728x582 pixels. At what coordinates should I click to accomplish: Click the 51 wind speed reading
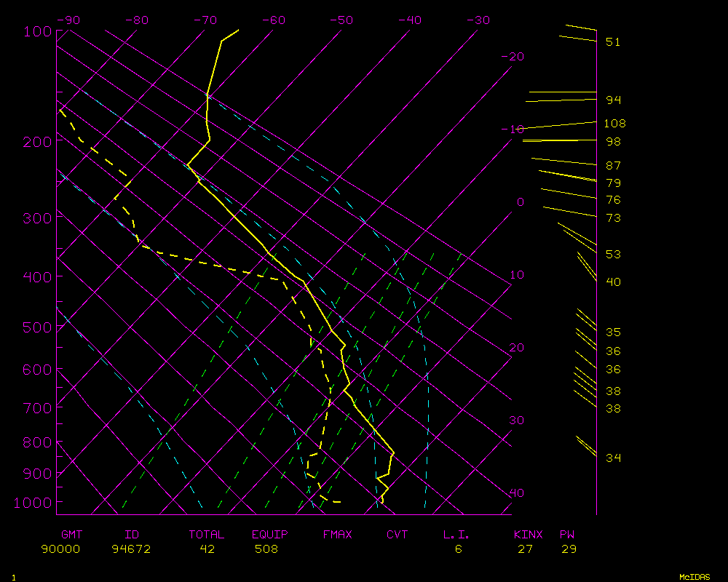[x=613, y=42]
